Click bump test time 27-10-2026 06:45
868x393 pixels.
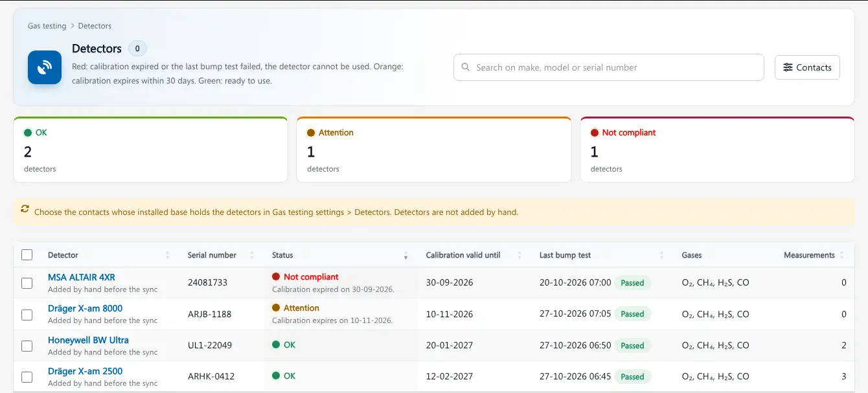(575, 376)
